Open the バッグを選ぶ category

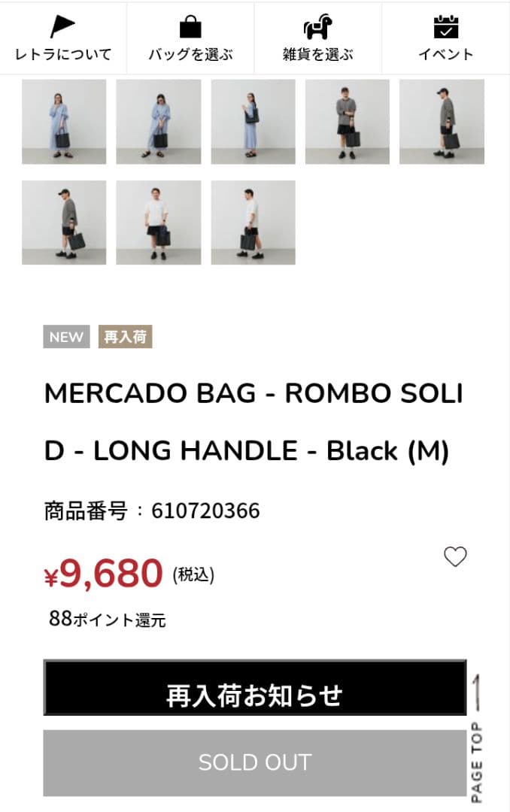[191, 54]
